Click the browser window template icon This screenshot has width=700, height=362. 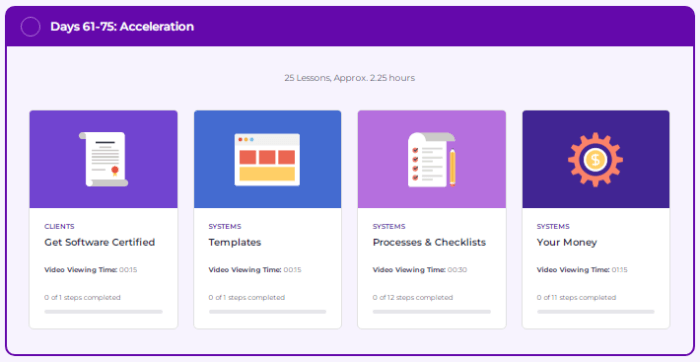(267, 159)
